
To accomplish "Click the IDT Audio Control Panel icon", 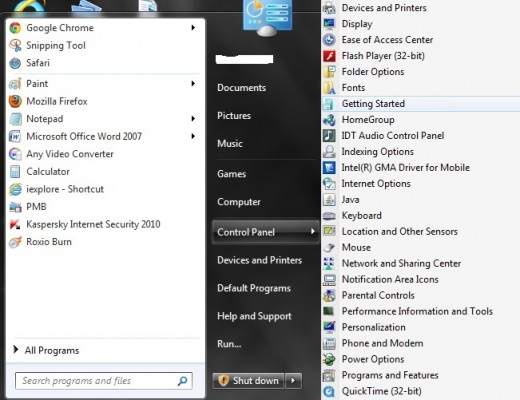I will click(x=329, y=136).
